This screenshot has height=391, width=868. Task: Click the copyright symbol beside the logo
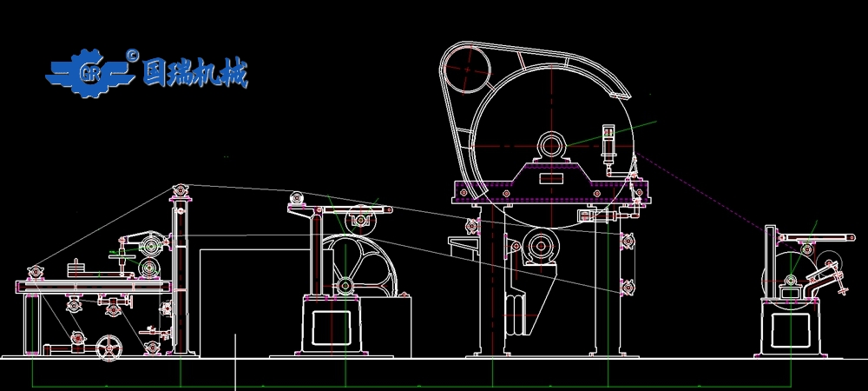133,54
